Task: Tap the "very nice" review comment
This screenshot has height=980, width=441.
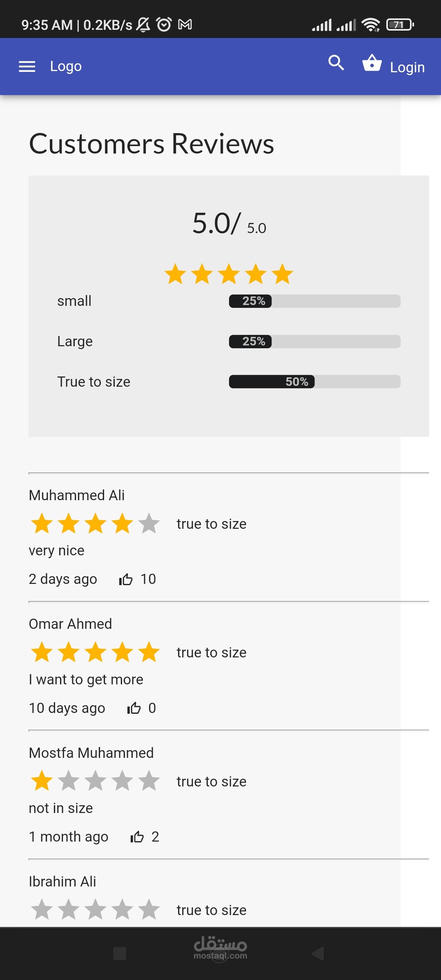Action: (57, 550)
